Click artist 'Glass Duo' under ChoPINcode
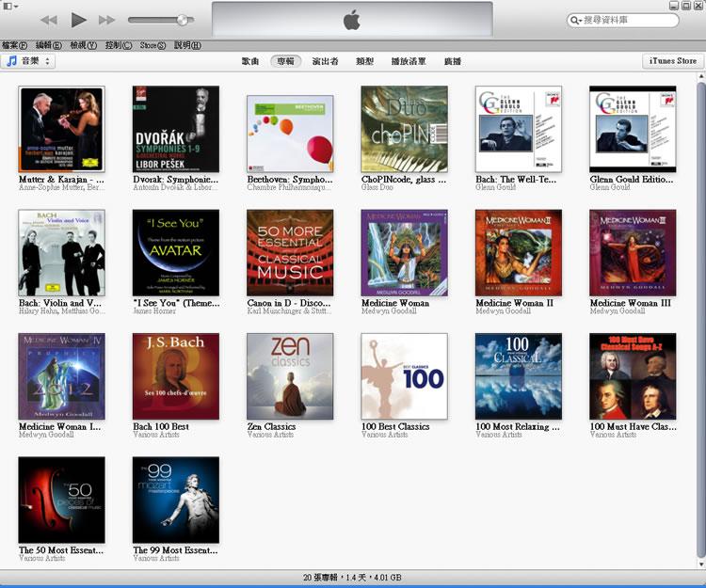The height and width of the screenshot is (588, 706). pyautogui.click(x=377, y=187)
